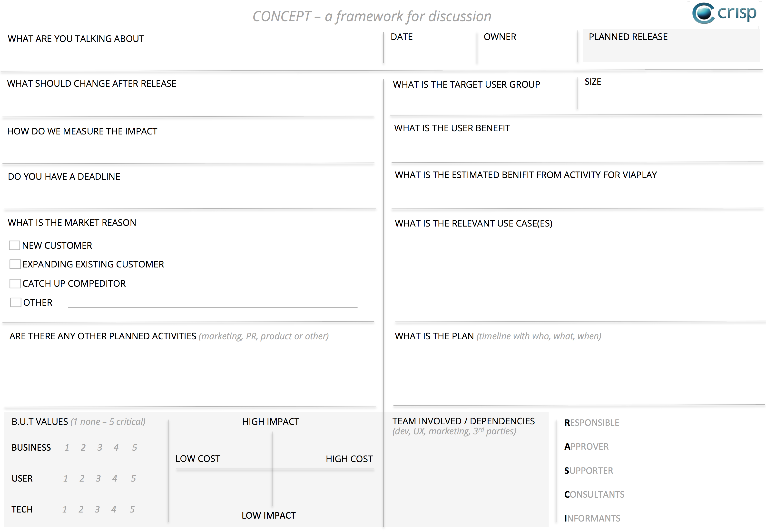Image resolution: width=766 pixels, height=532 pixels.
Task: Select rating 3 for USER
Action: pos(98,478)
